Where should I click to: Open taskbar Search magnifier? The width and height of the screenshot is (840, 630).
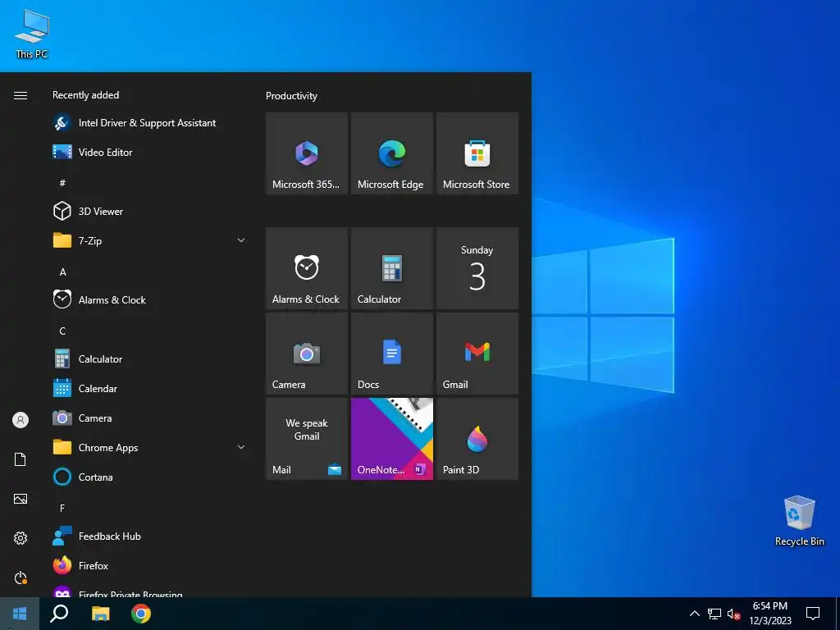click(x=59, y=614)
